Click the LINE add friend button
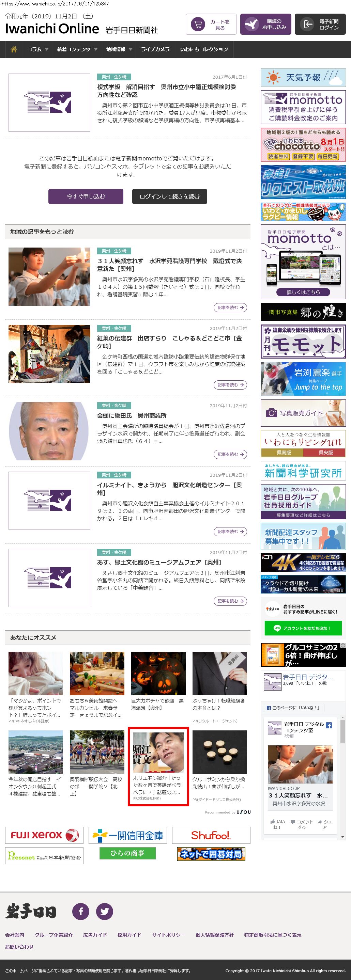 click(x=303, y=628)
